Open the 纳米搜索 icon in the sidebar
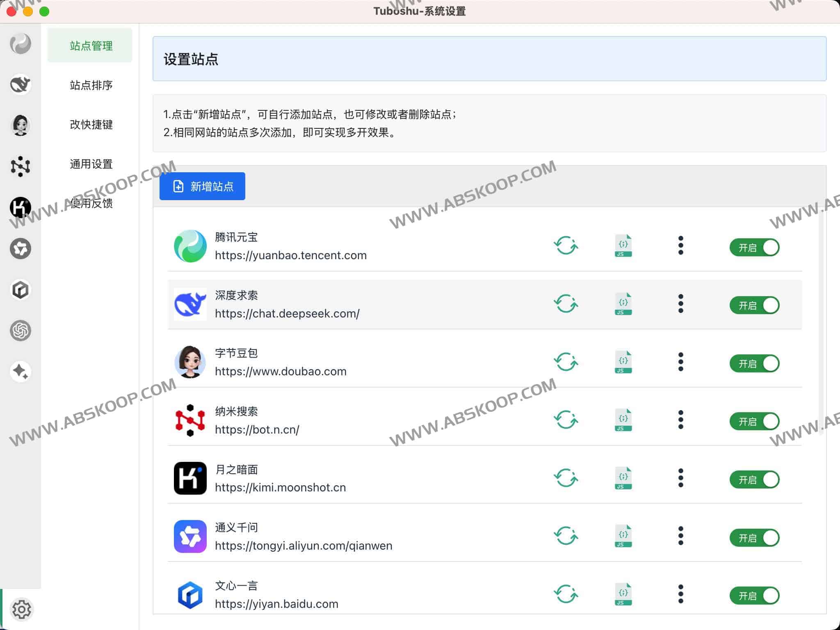The width and height of the screenshot is (840, 630). 20,167
